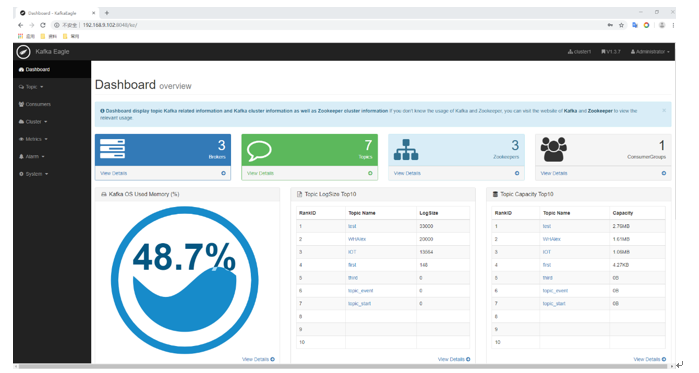Open the Dashboard sidebar item
The width and height of the screenshot is (699, 373).
[52, 70]
